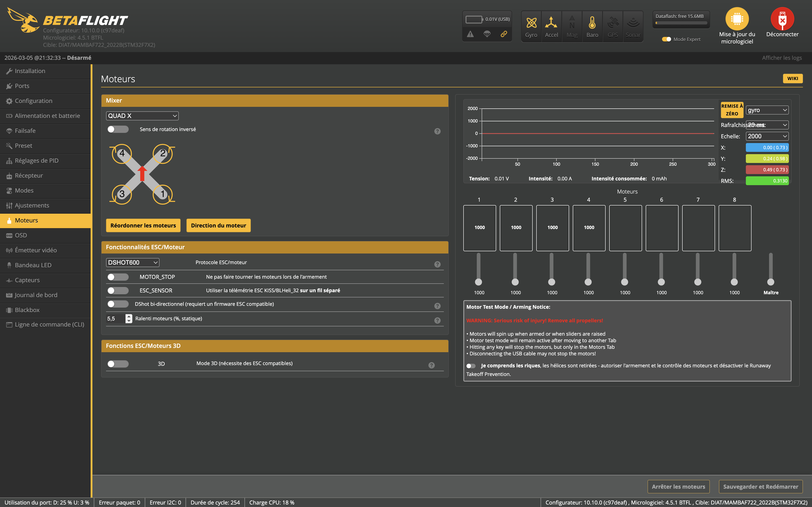
Task: Click the link status icon under battery
Action: [x=504, y=34]
